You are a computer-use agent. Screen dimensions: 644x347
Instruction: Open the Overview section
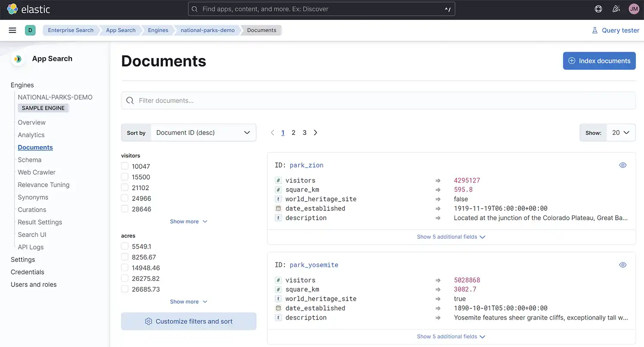click(32, 122)
